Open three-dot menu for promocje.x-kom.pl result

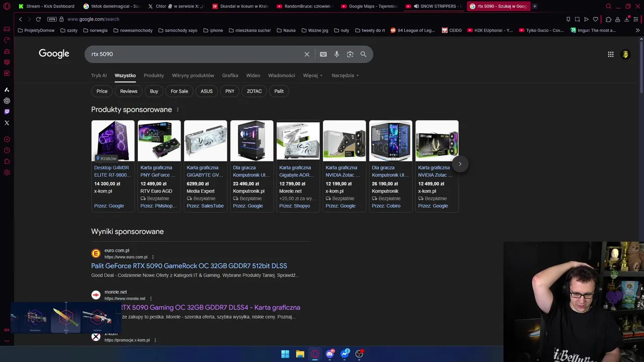155,340
